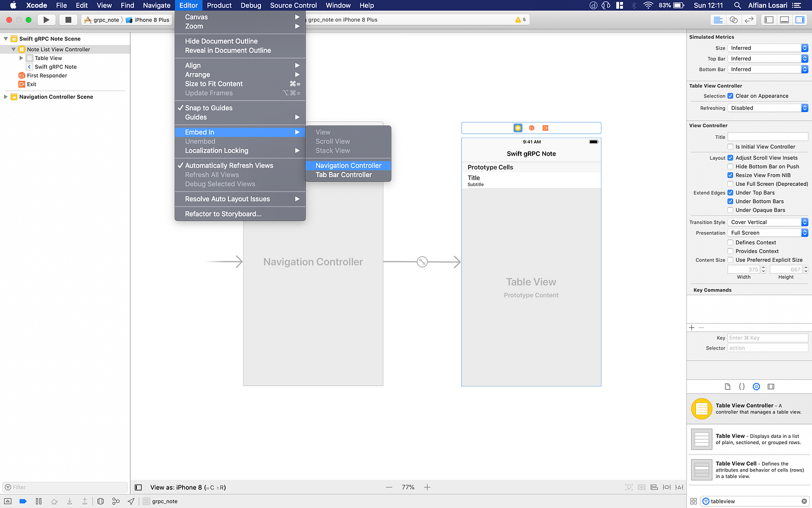Screen dimensions: 812x508
Task: Zoom the canvas with the plus control
Action: pos(427,487)
